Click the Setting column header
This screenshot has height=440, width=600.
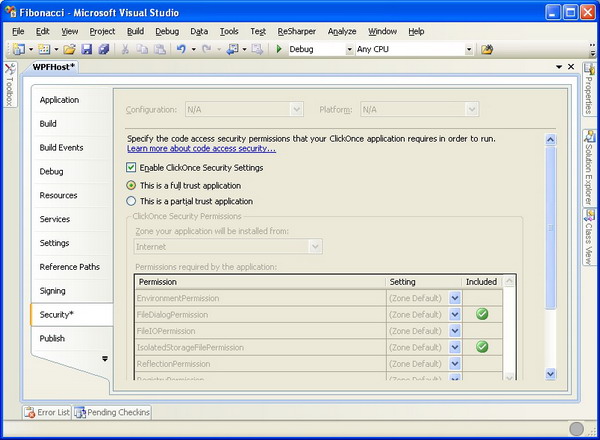[424, 282]
